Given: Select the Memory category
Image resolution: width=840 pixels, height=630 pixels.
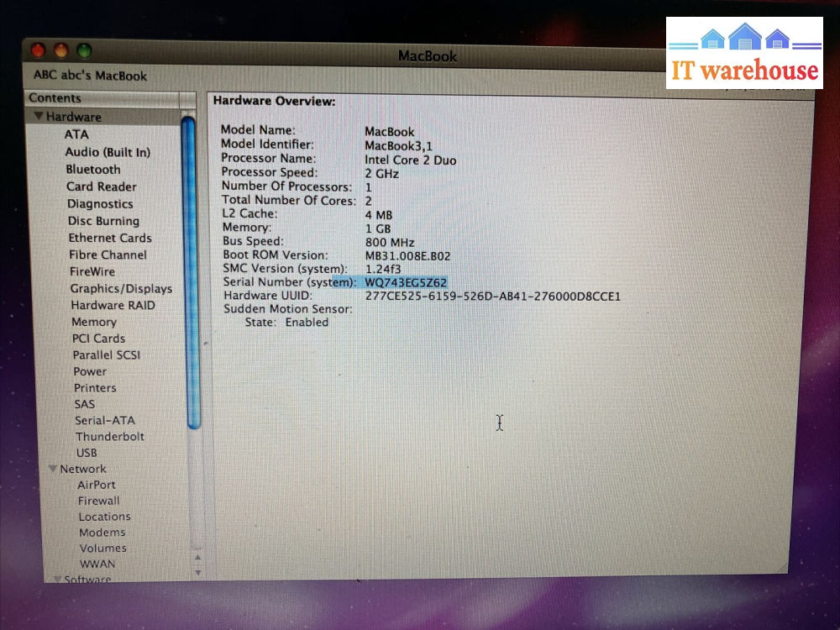Looking at the screenshot, I should pos(94,322).
